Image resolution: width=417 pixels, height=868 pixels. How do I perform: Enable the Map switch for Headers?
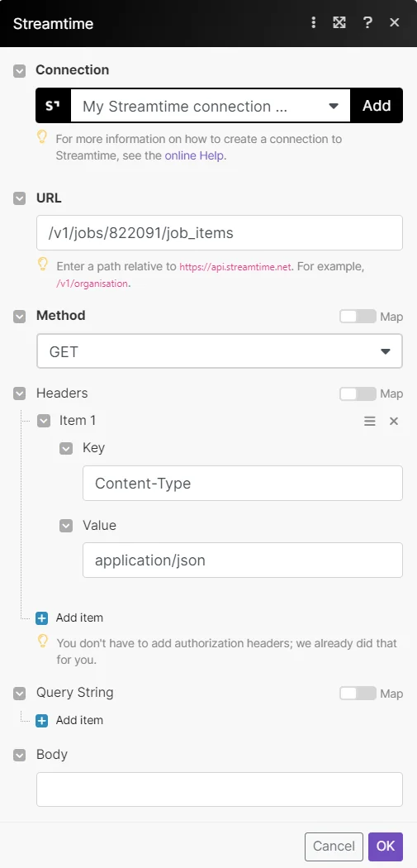(x=358, y=394)
